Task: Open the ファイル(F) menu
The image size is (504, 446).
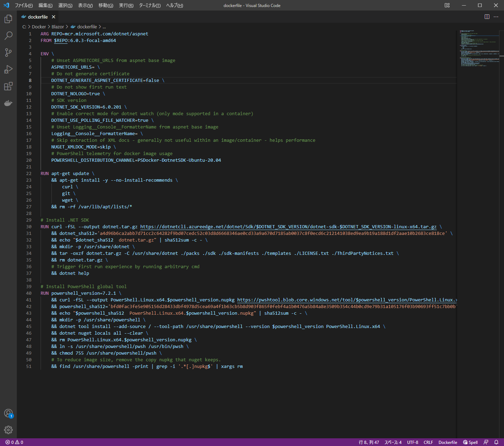Action: click(x=24, y=5)
